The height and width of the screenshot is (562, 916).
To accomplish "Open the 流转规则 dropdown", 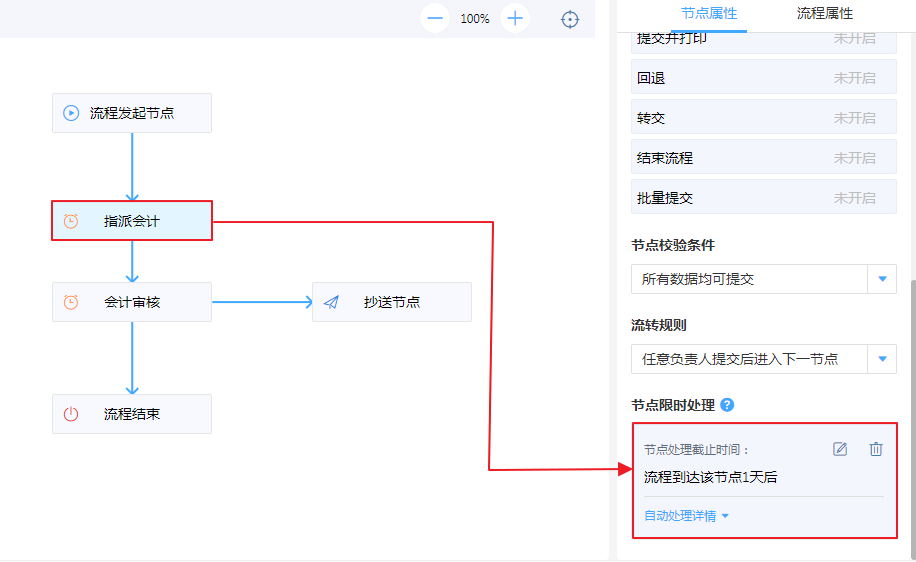I will coord(882,359).
